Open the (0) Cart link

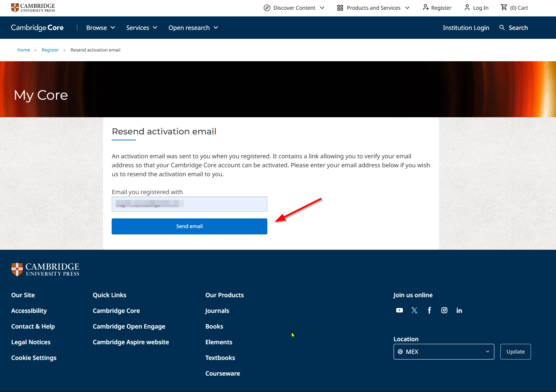pos(519,8)
